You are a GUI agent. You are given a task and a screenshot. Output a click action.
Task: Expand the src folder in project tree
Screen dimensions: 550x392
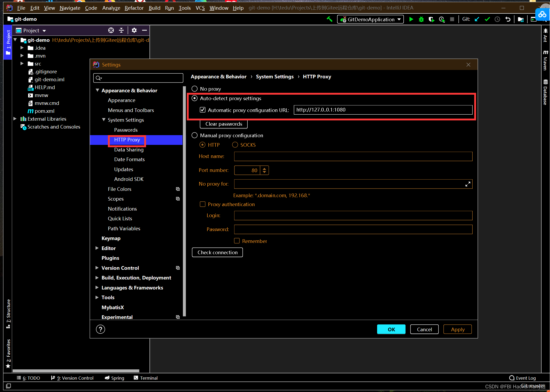[x=22, y=64]
